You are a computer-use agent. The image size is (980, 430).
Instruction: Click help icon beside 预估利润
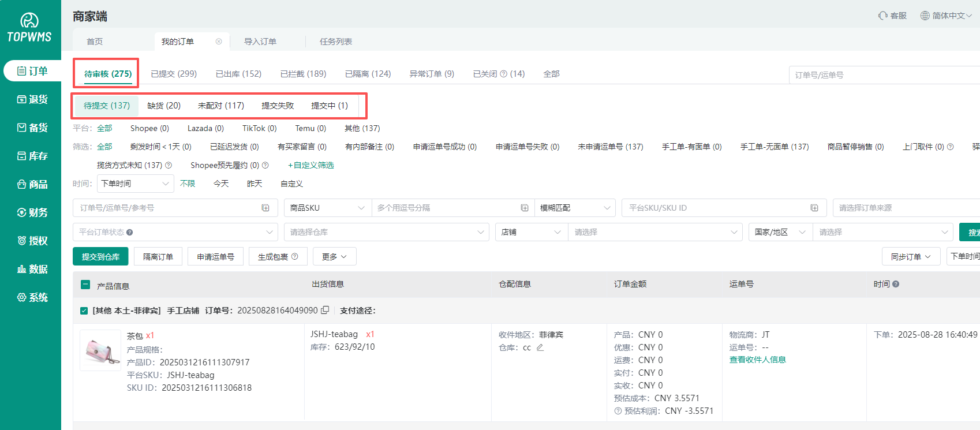pyautogui.click(x=618, y=411)
